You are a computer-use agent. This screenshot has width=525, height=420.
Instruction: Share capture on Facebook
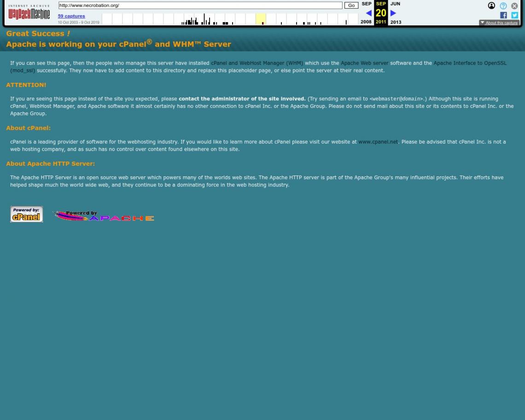pyautogui.click(x=503, y=15)
